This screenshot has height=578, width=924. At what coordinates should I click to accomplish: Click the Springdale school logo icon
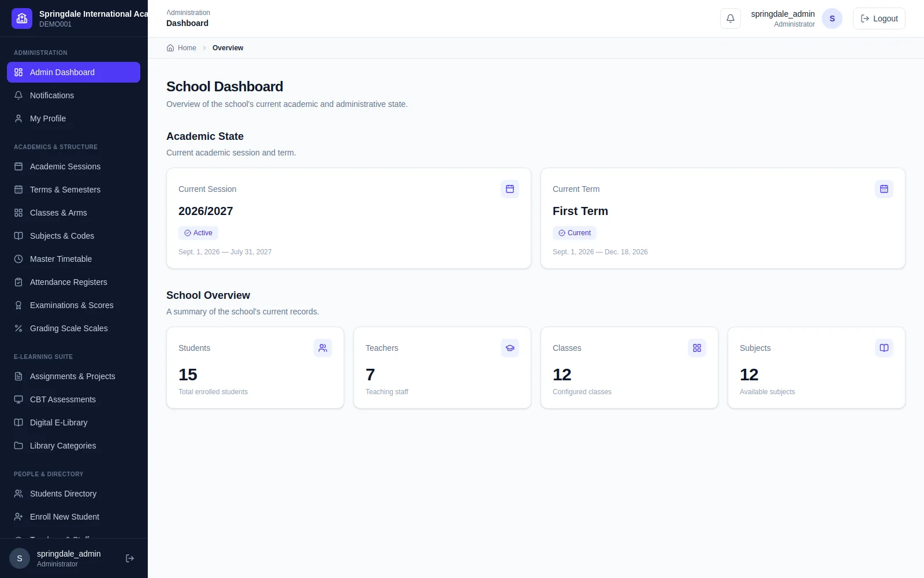coord(22,18)
